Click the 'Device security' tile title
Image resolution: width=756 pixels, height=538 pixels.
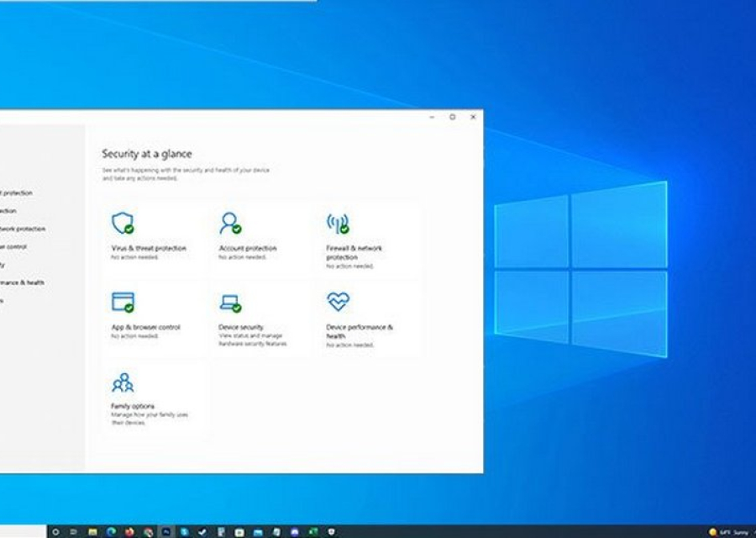pos(241,327)
